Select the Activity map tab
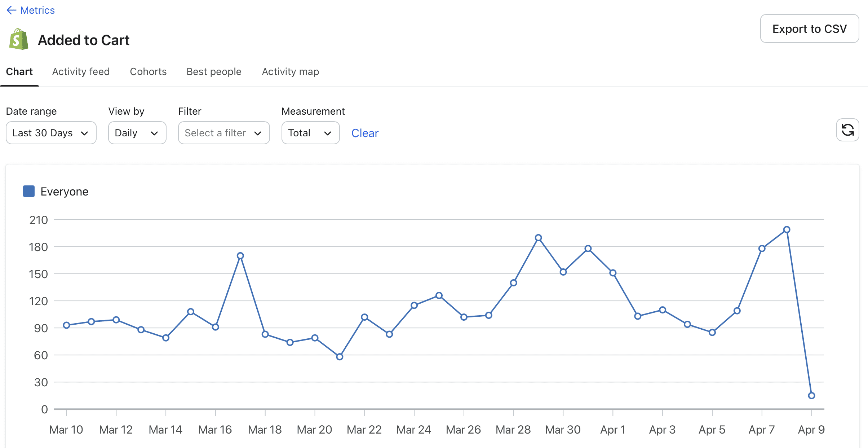The image size is (868, 448). point(290,71)
